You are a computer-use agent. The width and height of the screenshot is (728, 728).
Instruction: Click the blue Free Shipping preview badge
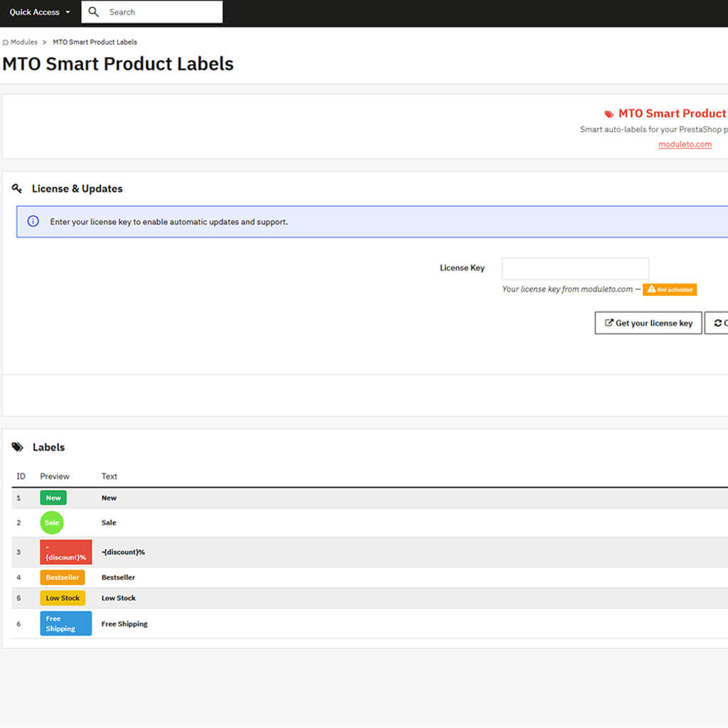65,623
